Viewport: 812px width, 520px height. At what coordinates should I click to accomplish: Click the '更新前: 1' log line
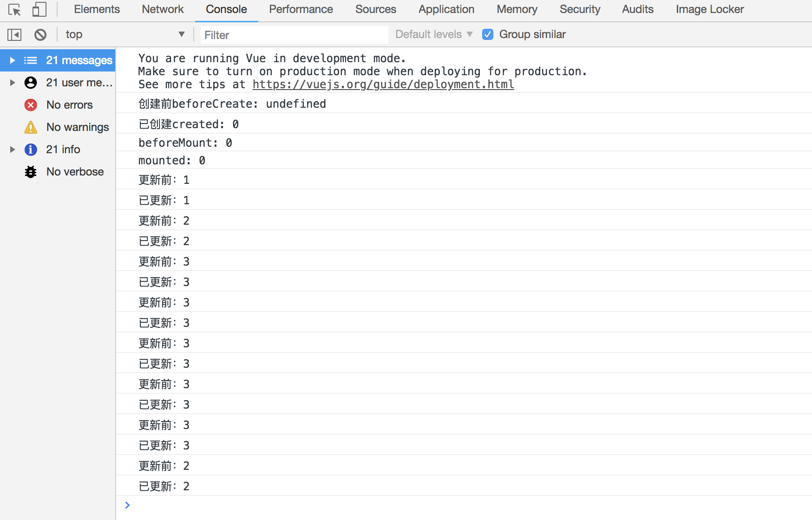(x=464, y=180)
